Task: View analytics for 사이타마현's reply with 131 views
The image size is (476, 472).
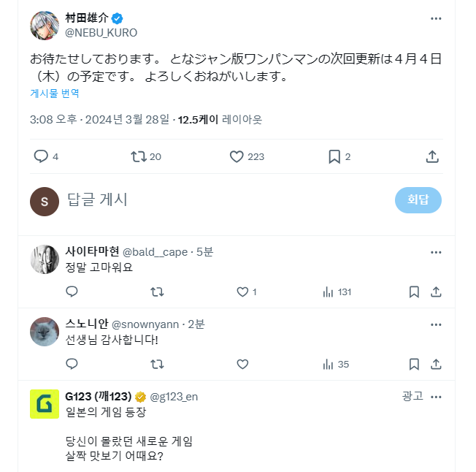Action: pyautogui.click(x=329, y=292)
